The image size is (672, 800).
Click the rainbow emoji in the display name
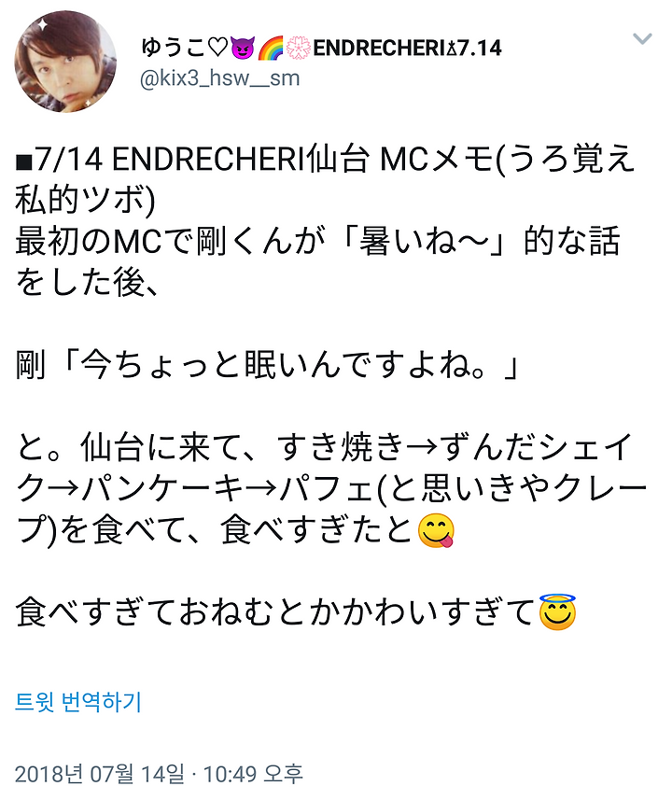(270, 49)
